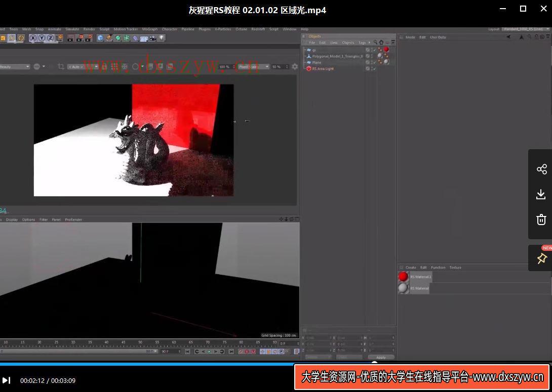Click the blue Cube primitive icon

(x=100, y=38)
